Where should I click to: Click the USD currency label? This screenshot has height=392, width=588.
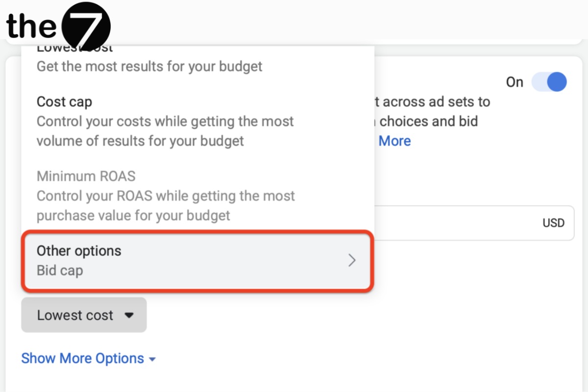pyautogui.click(x=553, y=223)
